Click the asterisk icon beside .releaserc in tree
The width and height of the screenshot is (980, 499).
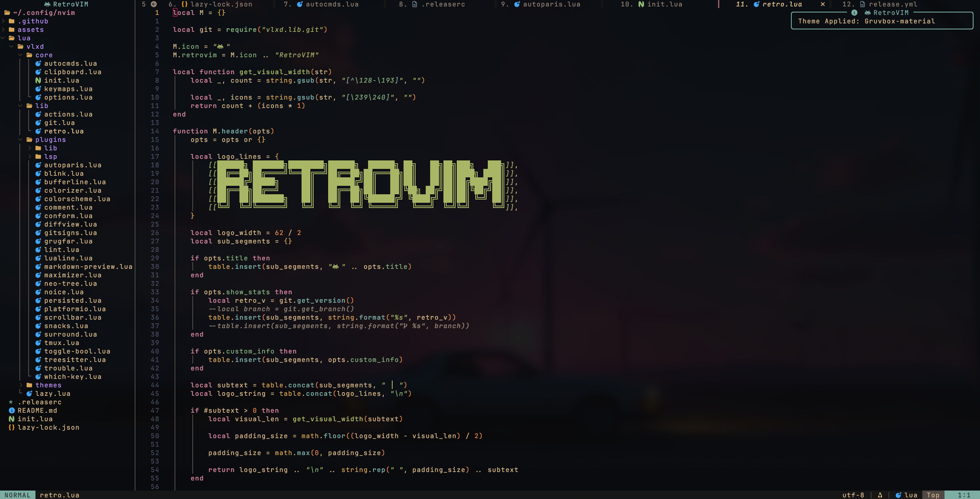click(11, 402)
